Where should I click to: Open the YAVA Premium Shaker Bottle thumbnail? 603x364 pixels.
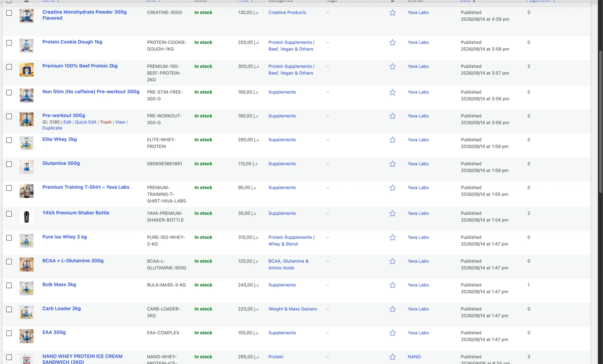[26, 217]
